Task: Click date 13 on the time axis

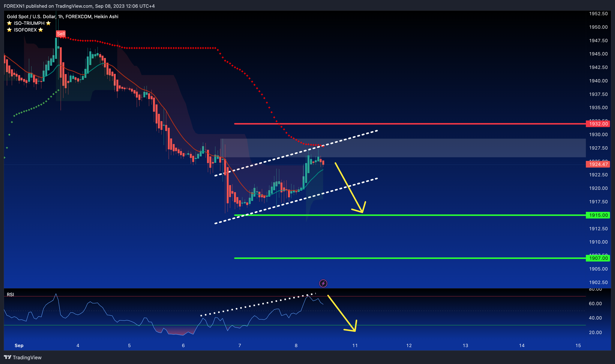Action: [x=465, y=346]
